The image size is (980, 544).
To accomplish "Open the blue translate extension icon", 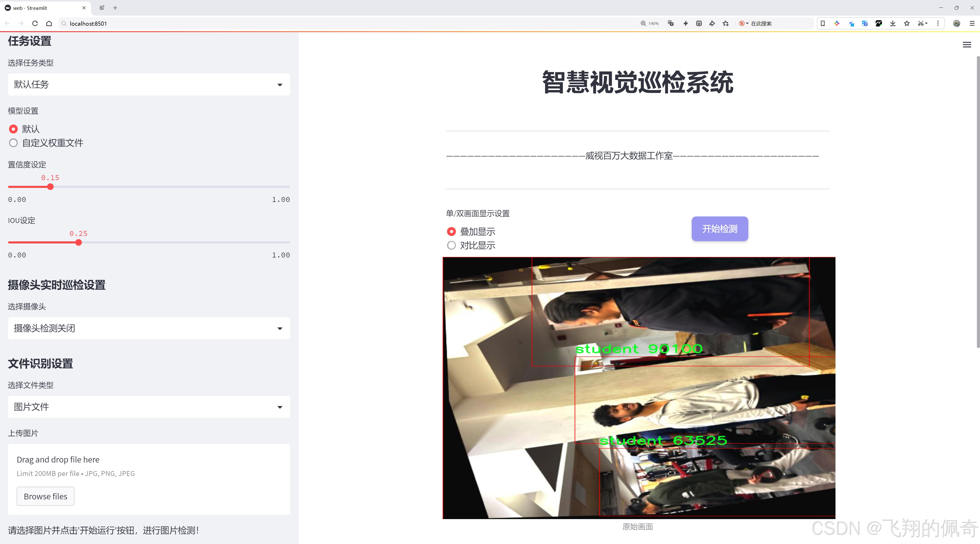I will [865, 24].
